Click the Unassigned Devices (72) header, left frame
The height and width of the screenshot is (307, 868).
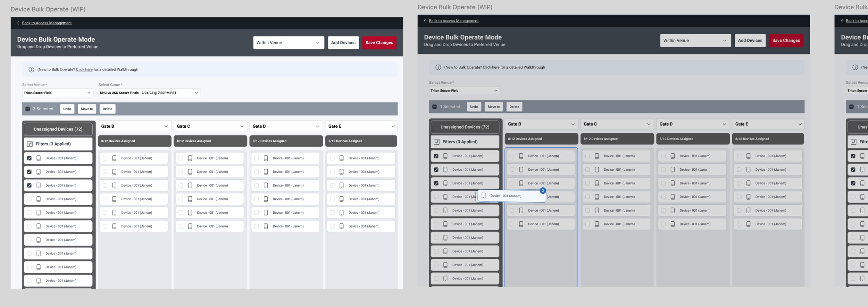point(58,129)
